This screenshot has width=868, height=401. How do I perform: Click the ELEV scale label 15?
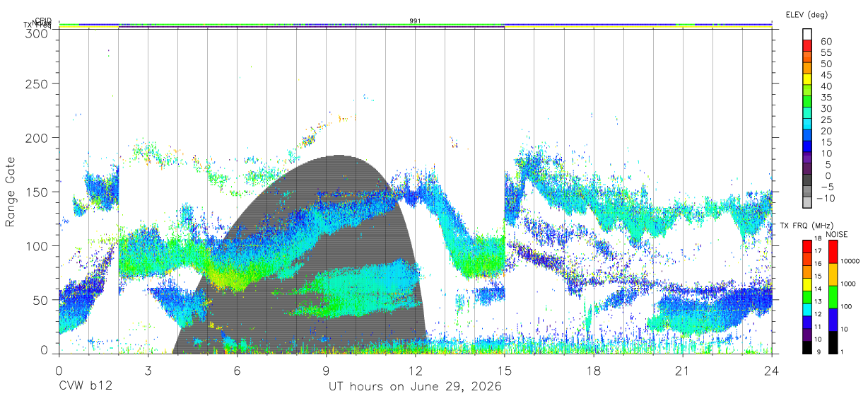(x=826, y=141)
